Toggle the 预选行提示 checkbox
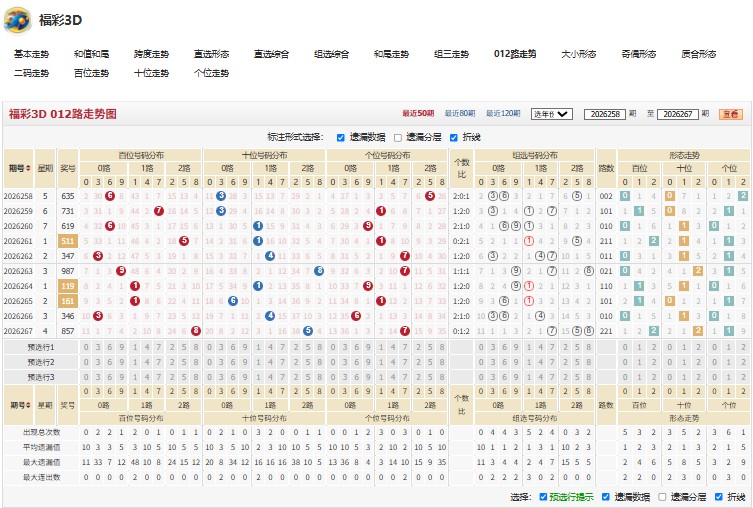 (x=543, y=497)
